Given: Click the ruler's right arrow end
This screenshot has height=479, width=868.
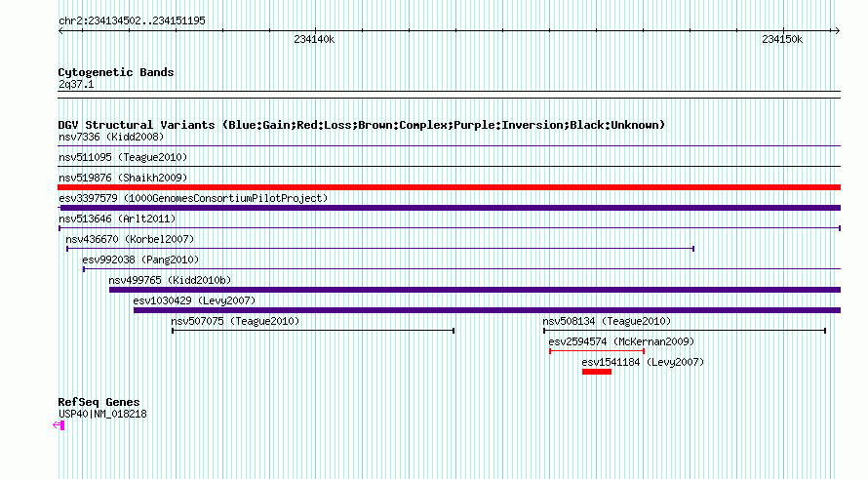Looking at the screenshot, I should pos(837,31).
